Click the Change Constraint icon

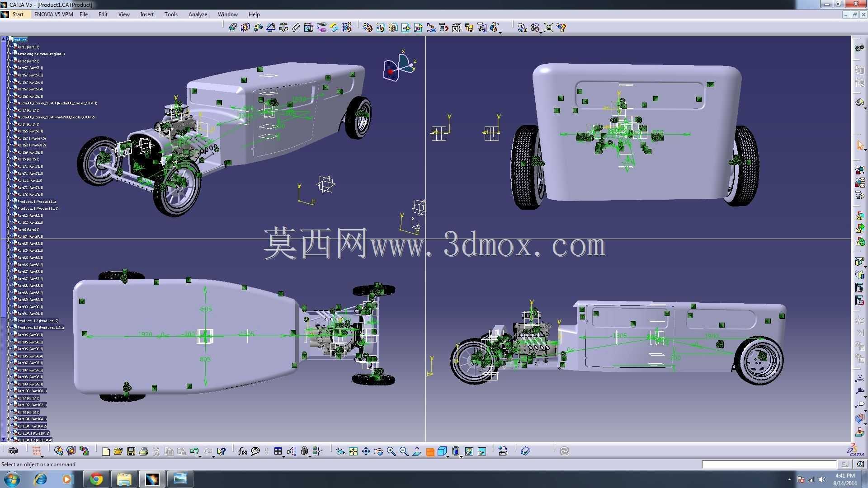click(x=334, y=28)
